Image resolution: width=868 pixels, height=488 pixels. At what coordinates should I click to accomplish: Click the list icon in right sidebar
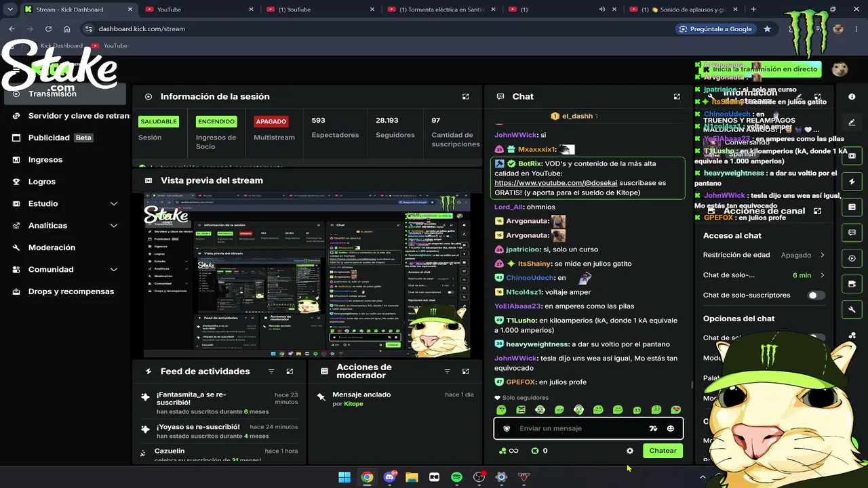(x=852, y=207)
